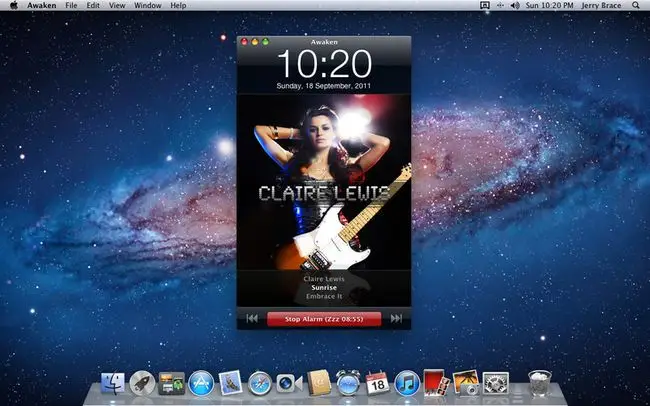Open Finder from the dock

tap(113, 383)
